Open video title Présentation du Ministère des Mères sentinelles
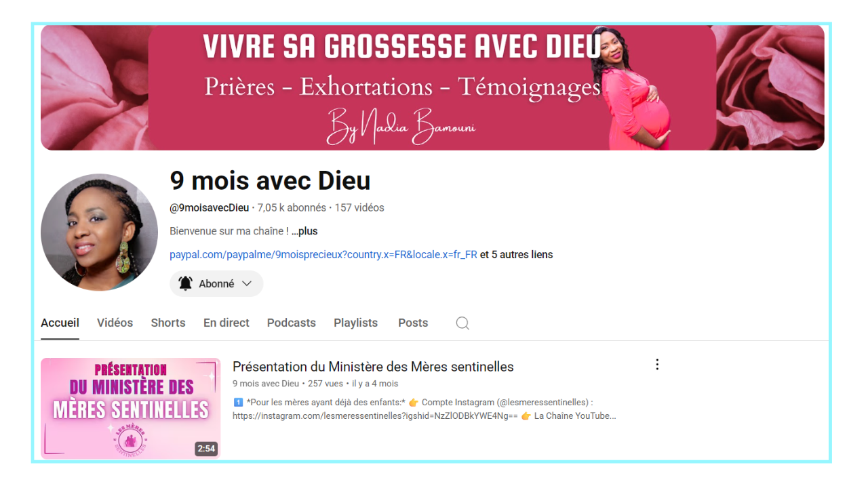The height and width of the screenshot is (488, 868). coord(373,367)
